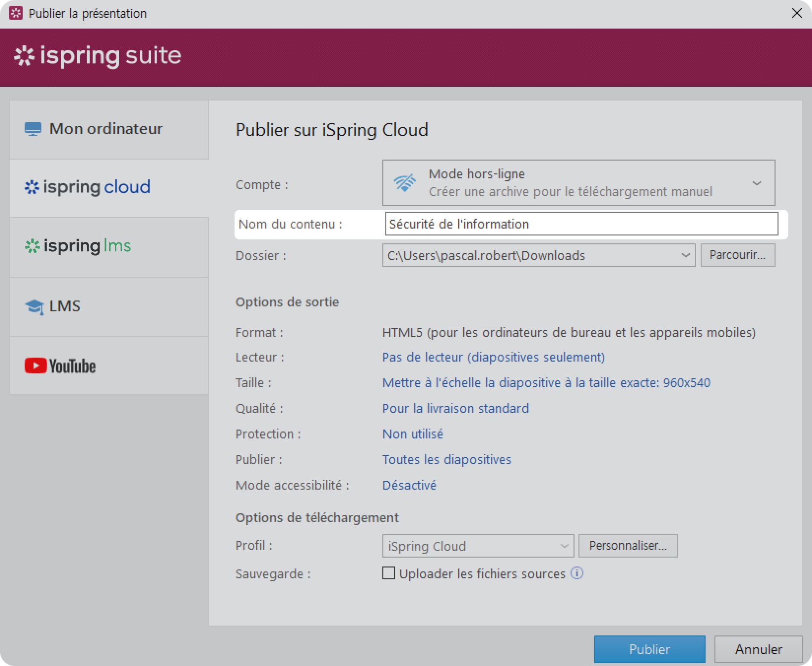Choose the YouTube publishing option
This screenshot has height=666, width=812.
coord(109,366)
